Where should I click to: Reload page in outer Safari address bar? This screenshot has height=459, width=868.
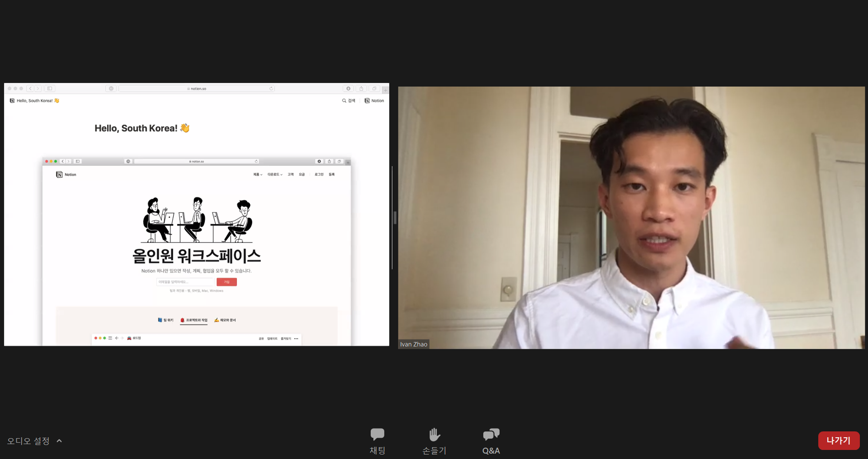pos(271,89)
